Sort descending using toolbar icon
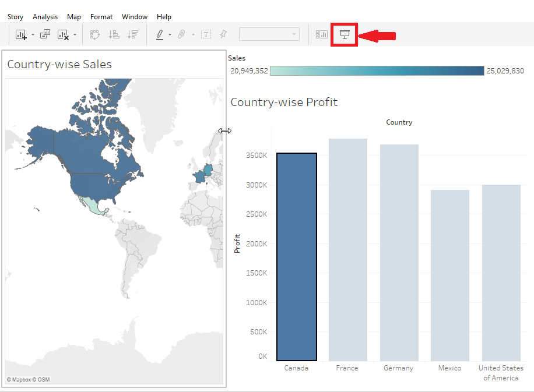Screen dimensions: 534x392 [x=133, y=34]
